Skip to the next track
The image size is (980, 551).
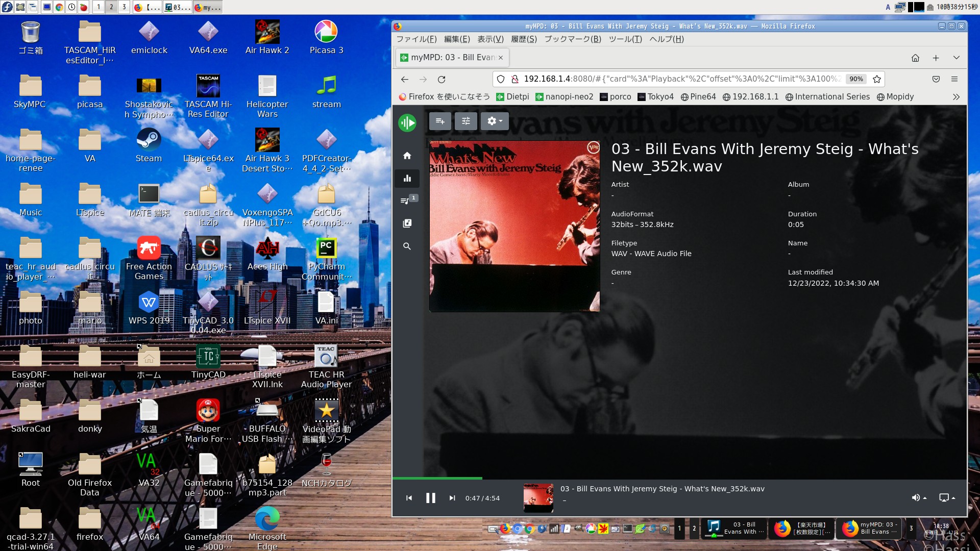point(452,498)
